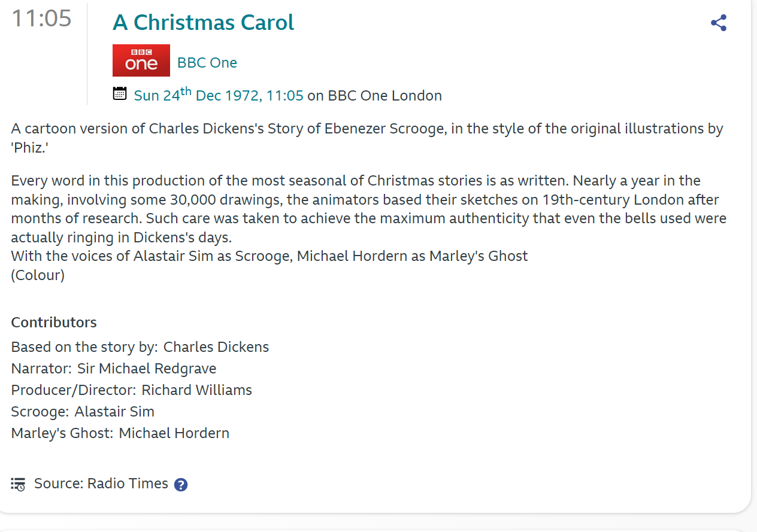This screenshot has height=532, width=757.
Task: Click the red BBC One logo
Action: (x=141, y=60)
